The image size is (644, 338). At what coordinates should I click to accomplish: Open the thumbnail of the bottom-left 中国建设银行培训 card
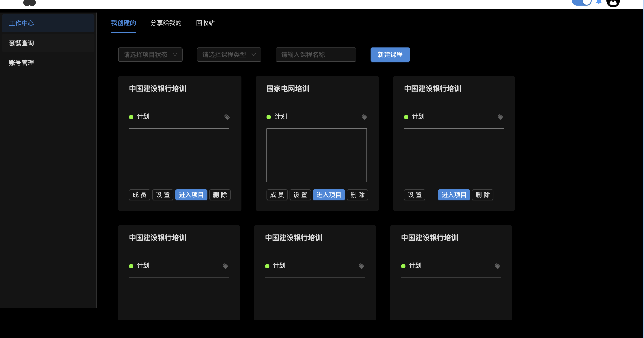tap(179, 299)
